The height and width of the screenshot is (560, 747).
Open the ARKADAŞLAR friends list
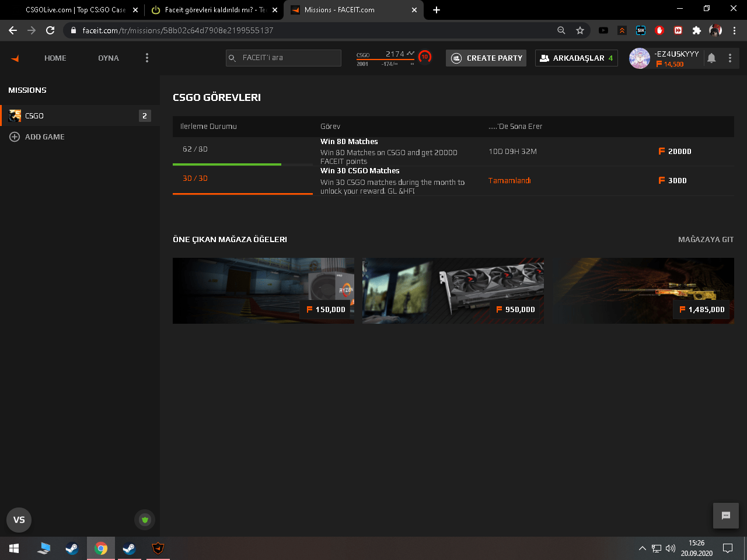(x=577, y=58)
